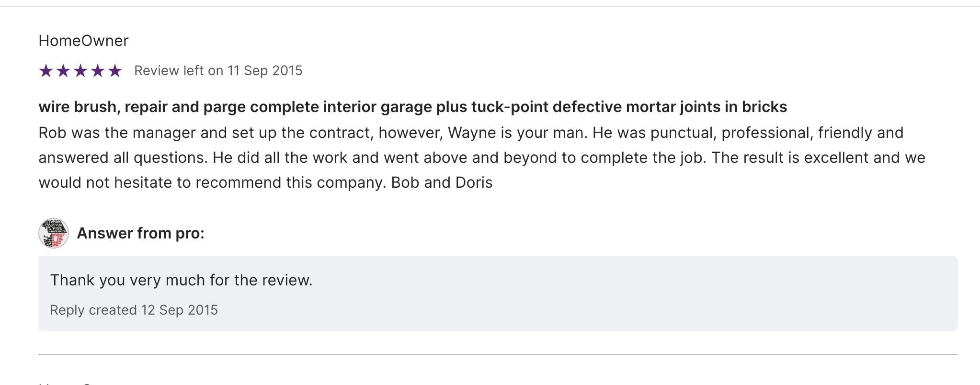Viewport: 980px width, 385px height.
Task: Click the third purple rating star
Action: click(x=80, y=71)
